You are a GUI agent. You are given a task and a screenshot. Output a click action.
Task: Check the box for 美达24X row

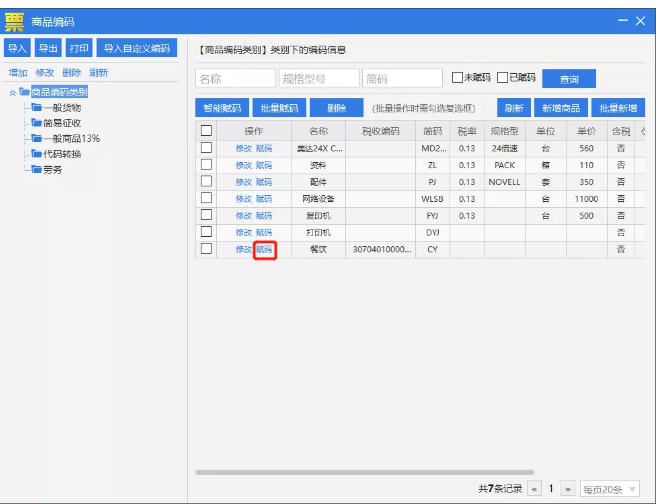point(206,148)
